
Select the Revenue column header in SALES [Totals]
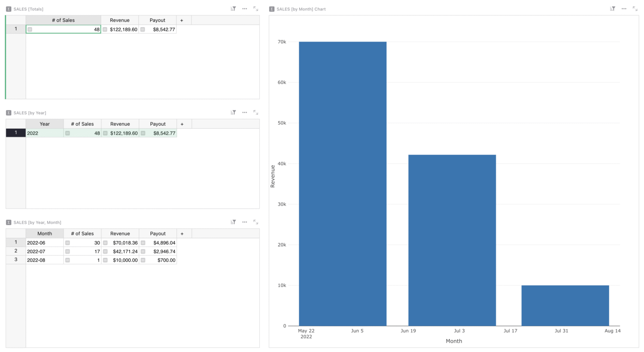[x=120, y=20]
